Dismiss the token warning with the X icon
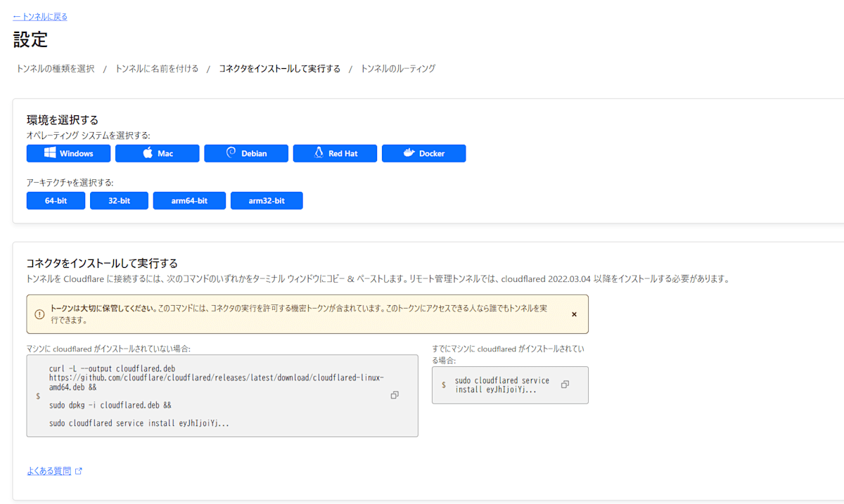The height and width of the screenshot is (504, 844). coord(574,314)
